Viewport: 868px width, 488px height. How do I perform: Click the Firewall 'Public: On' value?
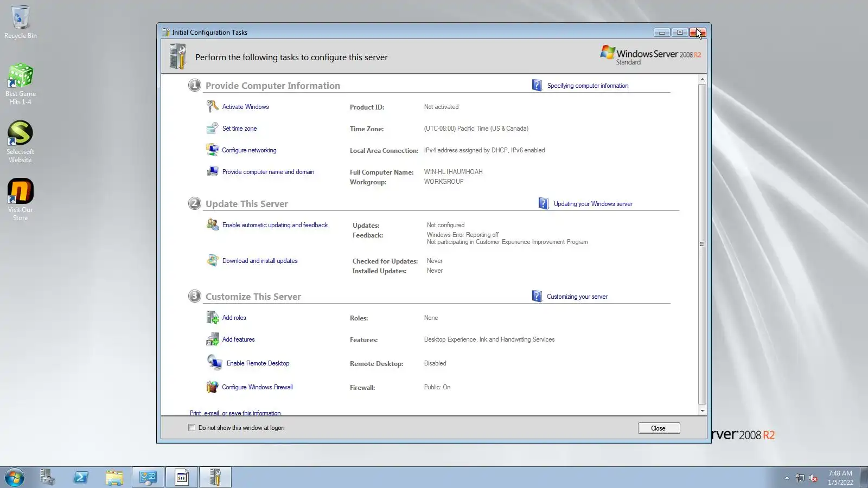pyautogui.click(x=437, y=387)
